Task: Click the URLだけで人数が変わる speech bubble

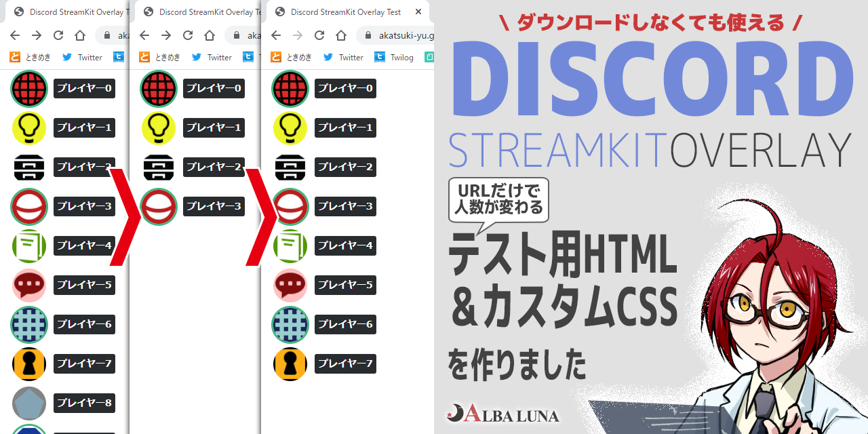Action: [x=498, y=201]
